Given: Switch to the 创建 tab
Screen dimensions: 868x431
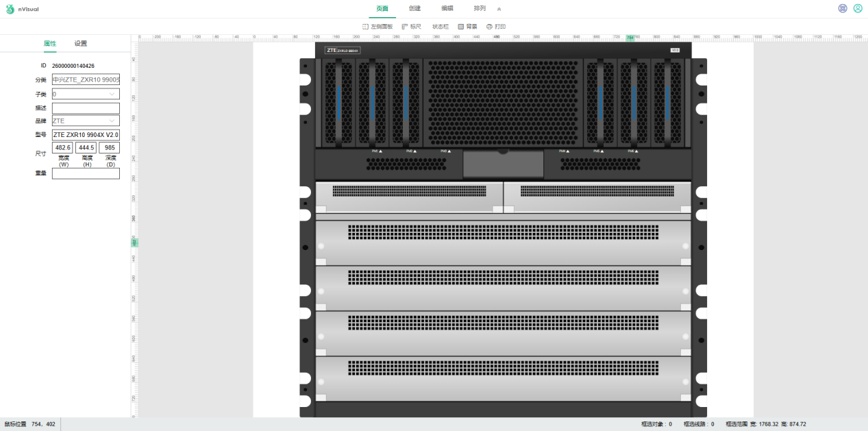Looking at the screenshot, I should point(414,8).
